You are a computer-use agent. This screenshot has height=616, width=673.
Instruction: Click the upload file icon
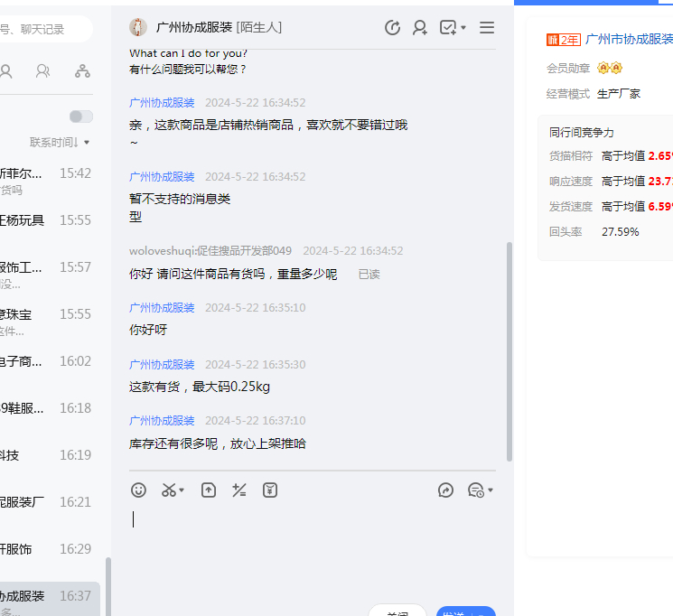(209, 490)
